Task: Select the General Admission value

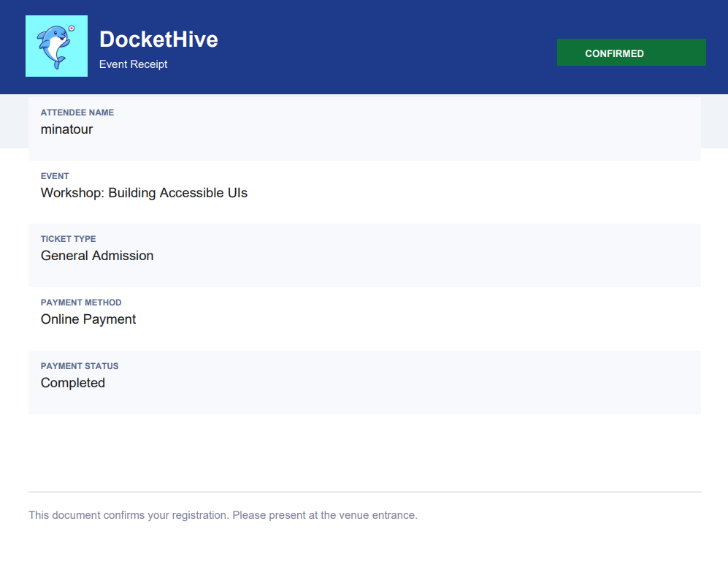Action: [97, 256]
